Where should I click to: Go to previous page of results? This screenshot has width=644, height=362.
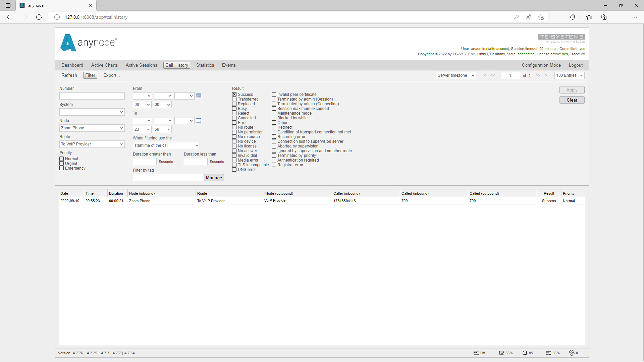click(x=493, y=75)
